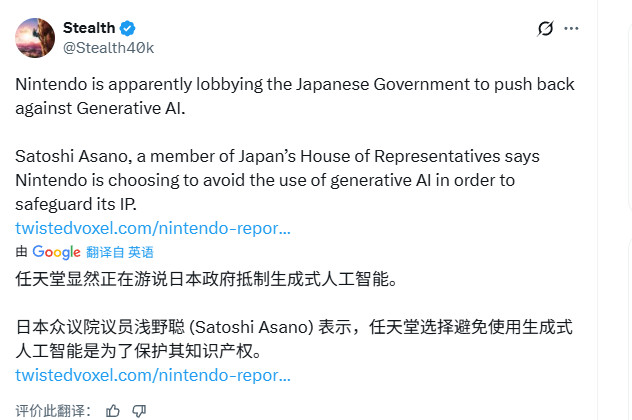Rate the translation with thumbs down
Image resolution: width=632 pixels, height=420 pixels.
click(139, 410)
